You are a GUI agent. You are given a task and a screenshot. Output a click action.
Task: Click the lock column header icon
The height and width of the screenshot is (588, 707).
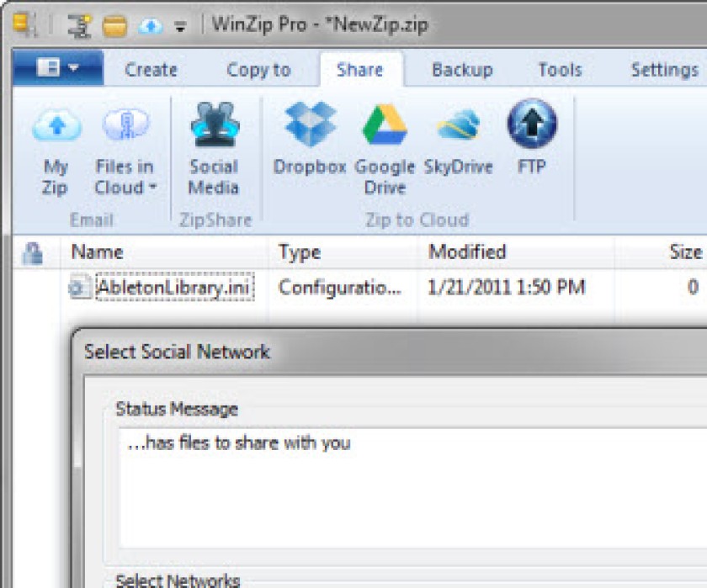pos(33,252)
